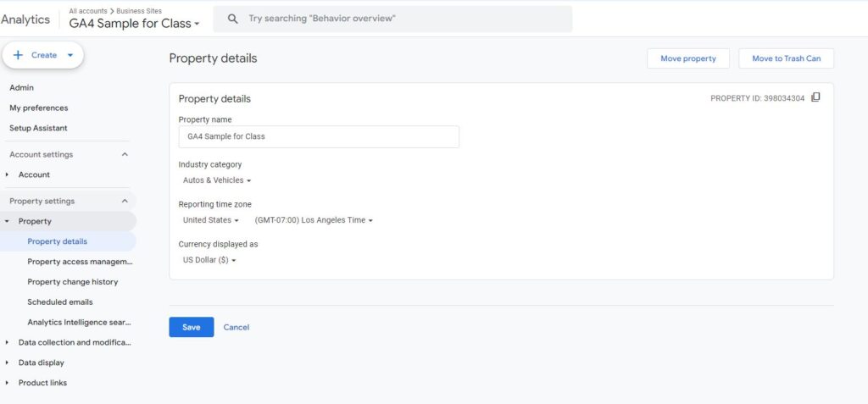Image resolution: width=868 pixels, height=404 pixels.
Task: Expand the Product links section
Action: [x=8, y=383]
